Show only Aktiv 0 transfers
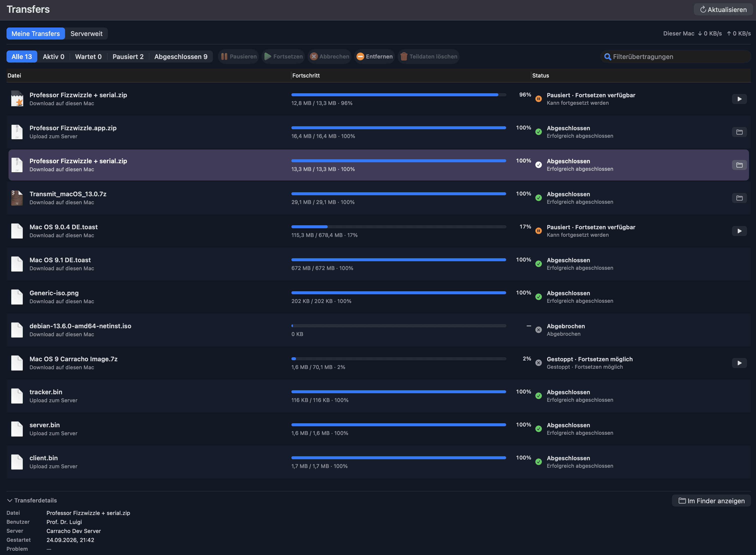 pos(54,56)
